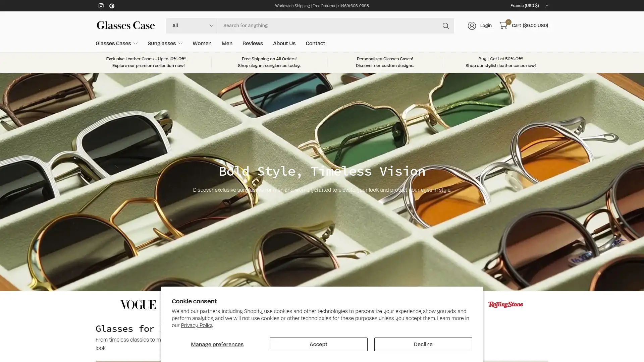Screen dimensions: 644x362
Task: Open the All search category dropdown
Action: point(192,25)
